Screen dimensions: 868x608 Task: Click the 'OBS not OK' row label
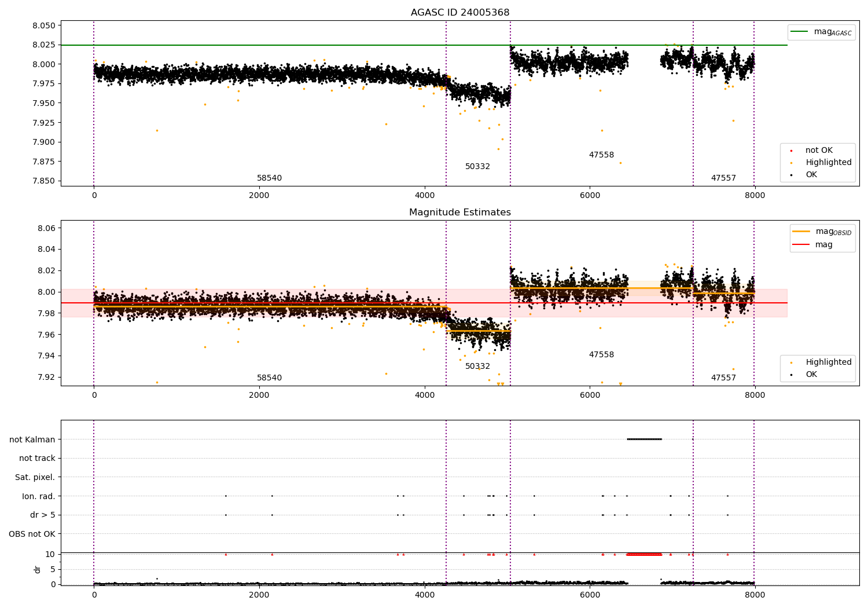(x=32, y=534)
